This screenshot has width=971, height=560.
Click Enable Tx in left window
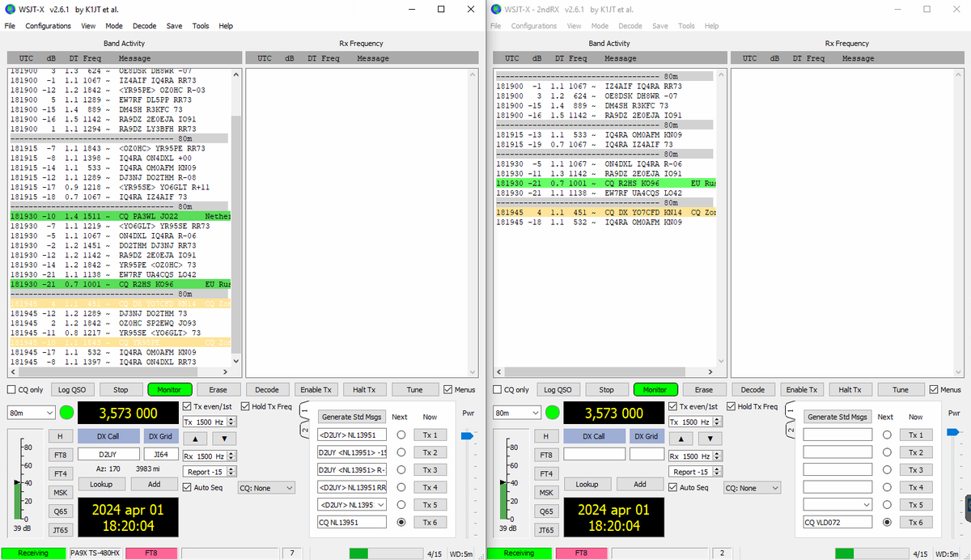(316, 389)
